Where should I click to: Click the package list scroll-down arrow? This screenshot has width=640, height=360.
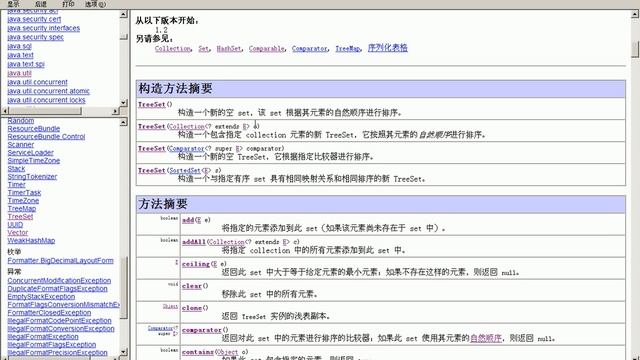pyautogui.click(x=124, y=103)
